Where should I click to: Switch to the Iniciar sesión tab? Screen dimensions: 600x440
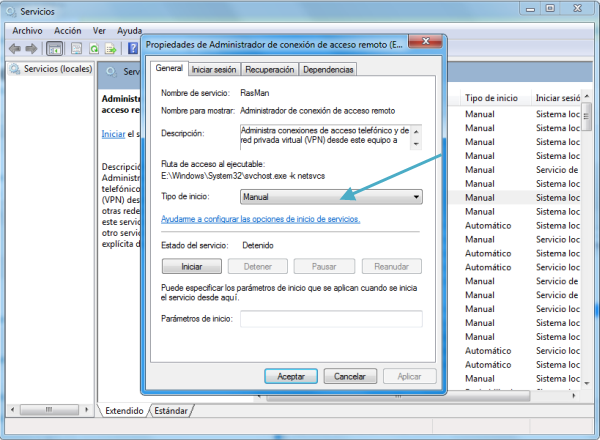point(214,70)
